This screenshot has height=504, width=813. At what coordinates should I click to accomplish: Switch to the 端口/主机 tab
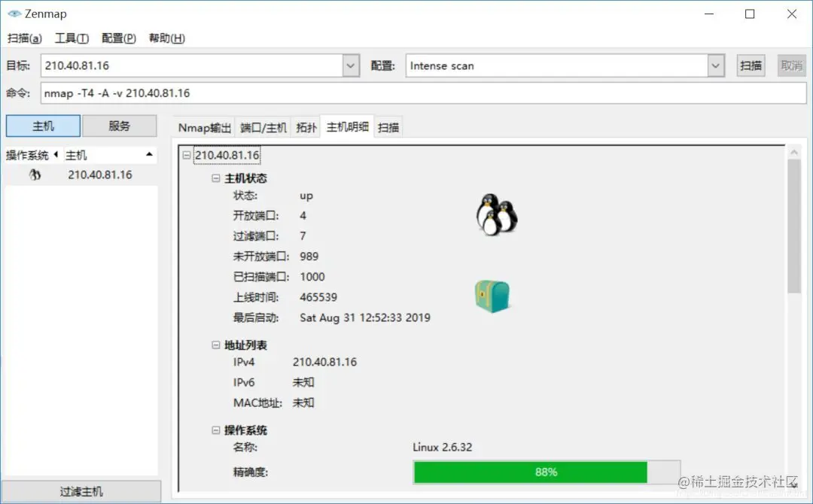[263, 127]
